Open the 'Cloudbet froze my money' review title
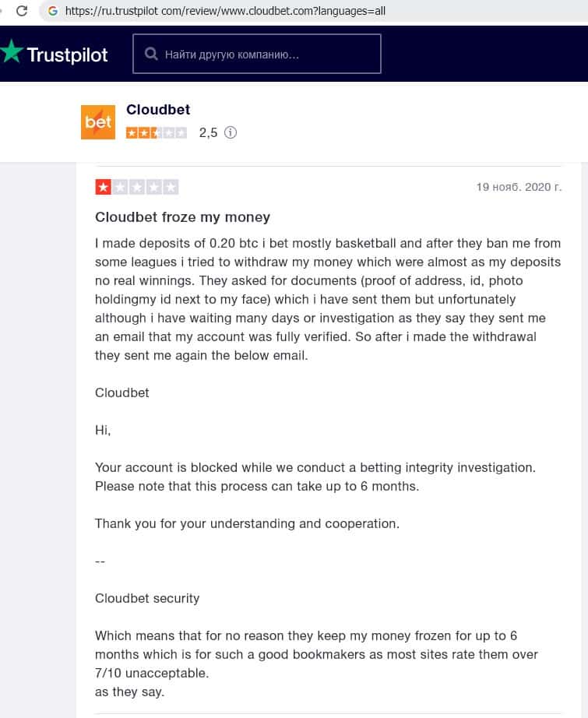The image size is (588, 718). [182, 217]
